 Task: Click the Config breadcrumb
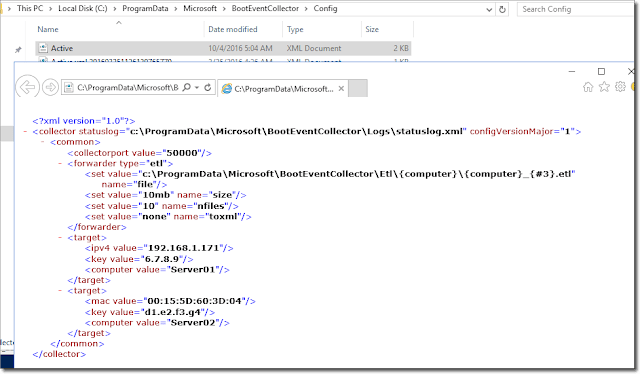(325, 8)
